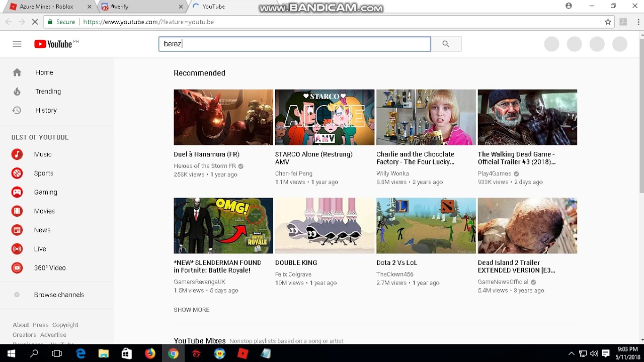Select the Movies channel icon

pos(17,211)
